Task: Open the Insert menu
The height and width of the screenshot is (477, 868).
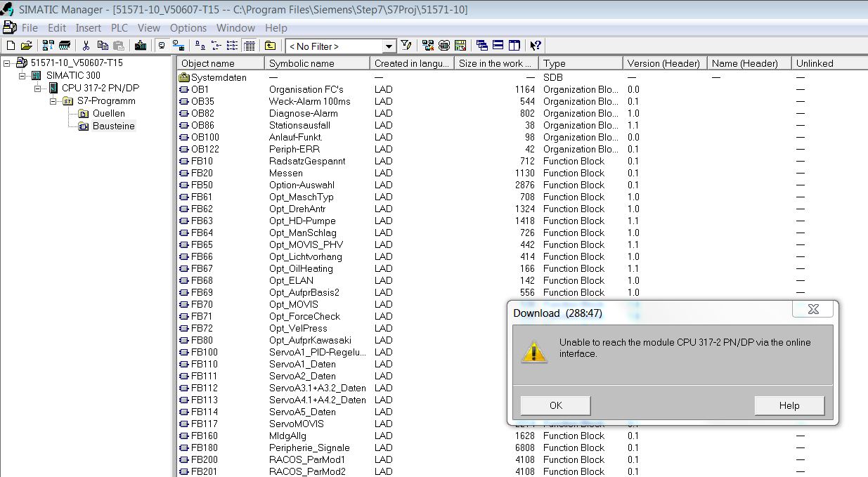Action: point(89,28)
